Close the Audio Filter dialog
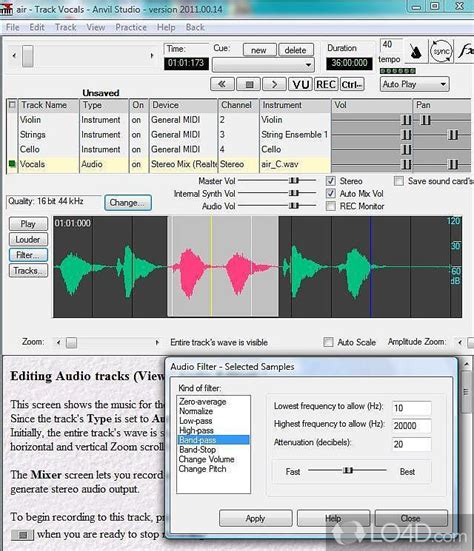The image size is (474, 551). tap(411, 518)
